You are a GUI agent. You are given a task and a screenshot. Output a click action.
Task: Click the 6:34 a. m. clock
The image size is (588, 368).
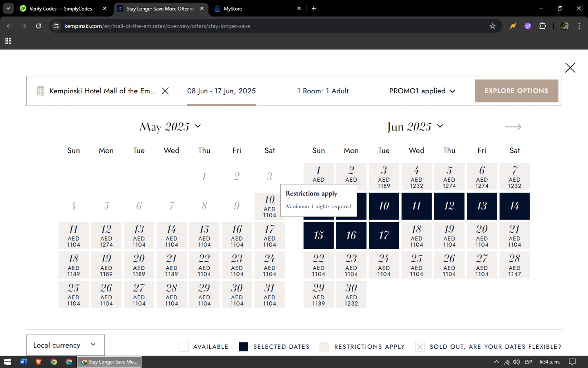(x=550, y=362)
